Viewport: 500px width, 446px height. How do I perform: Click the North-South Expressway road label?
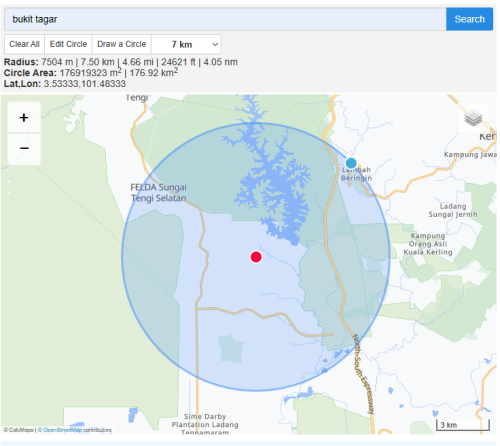pyautogui.click(x=363, y=373)
